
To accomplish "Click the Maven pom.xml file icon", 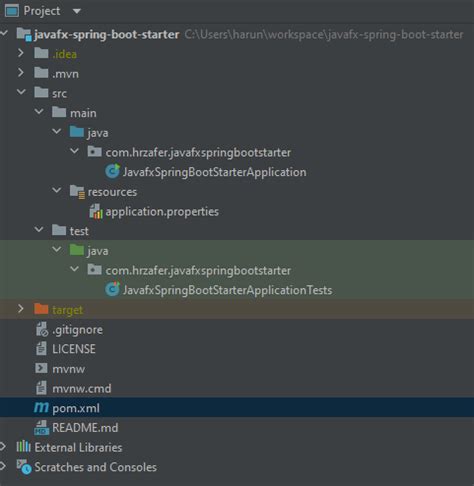I will [x=41, y=407].
